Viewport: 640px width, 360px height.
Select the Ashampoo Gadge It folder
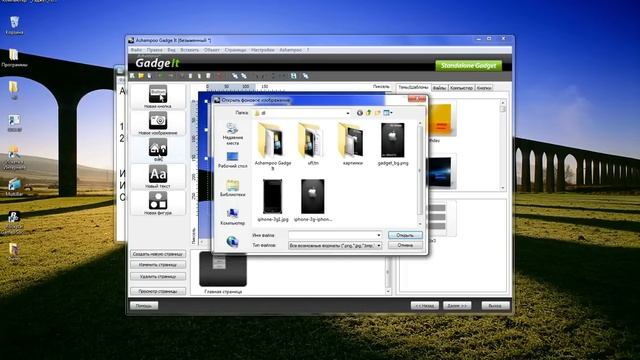click(x=273, y=146)
